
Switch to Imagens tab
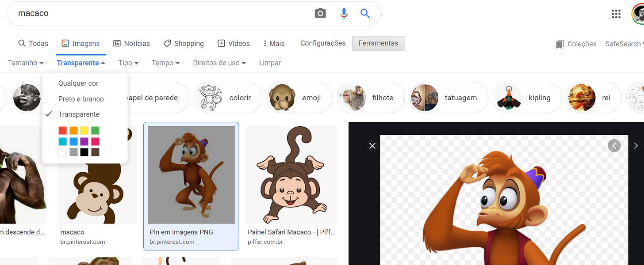pyautogui.click(x=80, y=43)
